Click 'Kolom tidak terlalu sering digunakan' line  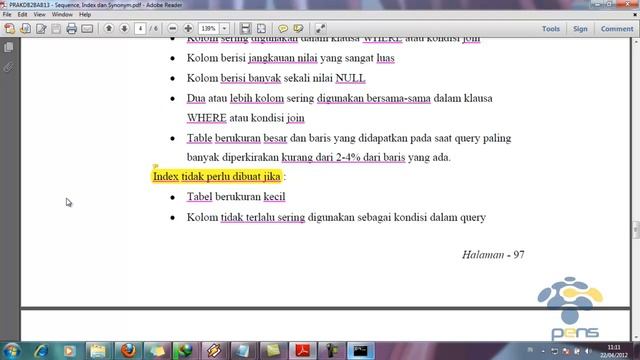click(336, 217)
